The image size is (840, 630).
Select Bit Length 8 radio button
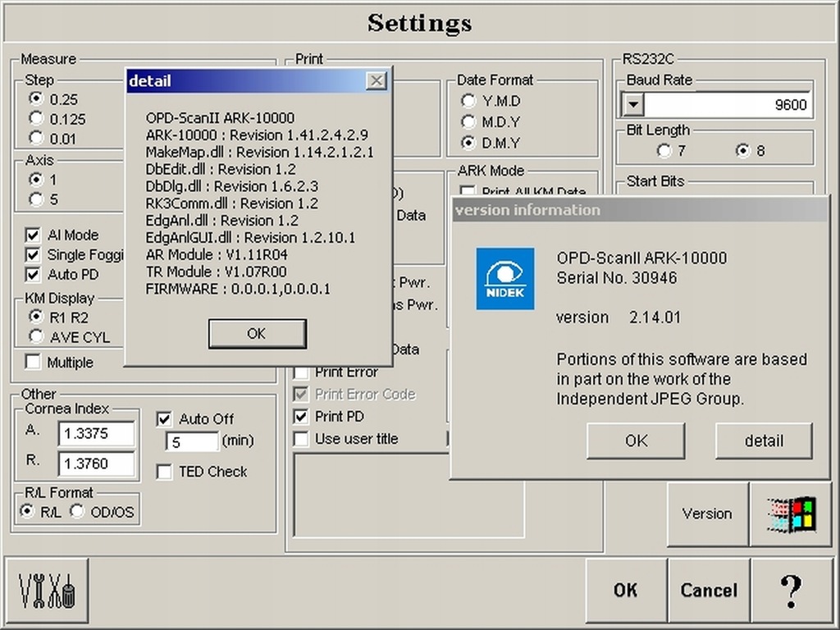(742, 151)
